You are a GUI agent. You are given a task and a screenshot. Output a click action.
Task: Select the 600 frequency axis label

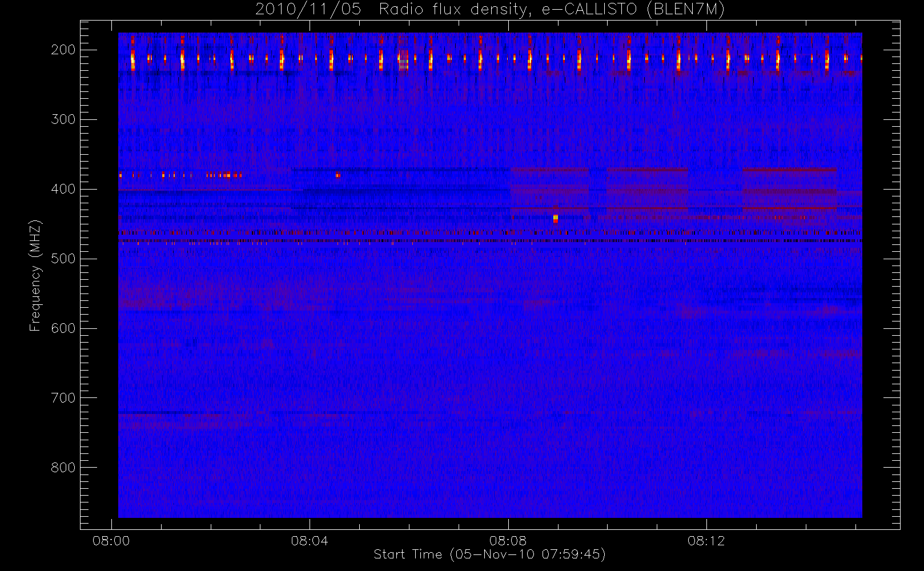point(63,328)
